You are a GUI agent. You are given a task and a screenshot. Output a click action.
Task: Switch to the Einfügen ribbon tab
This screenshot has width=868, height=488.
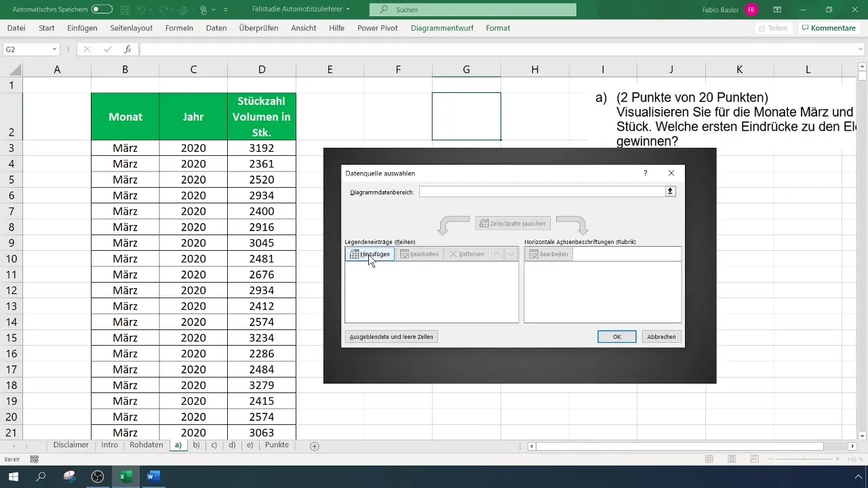(x=83, y=28)
